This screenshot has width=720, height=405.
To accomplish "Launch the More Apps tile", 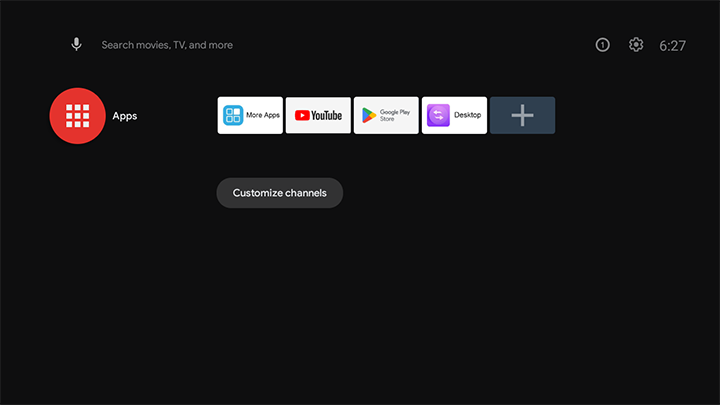I will pyautogui.click(x=251, y=115).
